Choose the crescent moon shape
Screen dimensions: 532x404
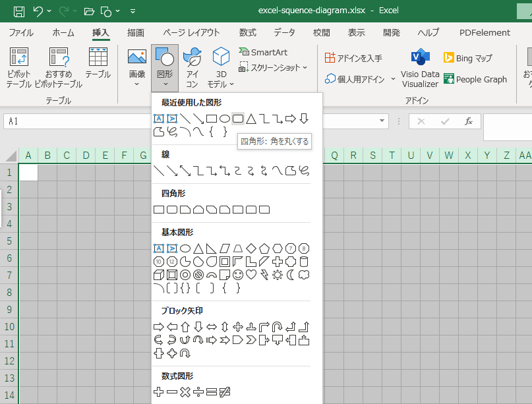pos(291,274)
